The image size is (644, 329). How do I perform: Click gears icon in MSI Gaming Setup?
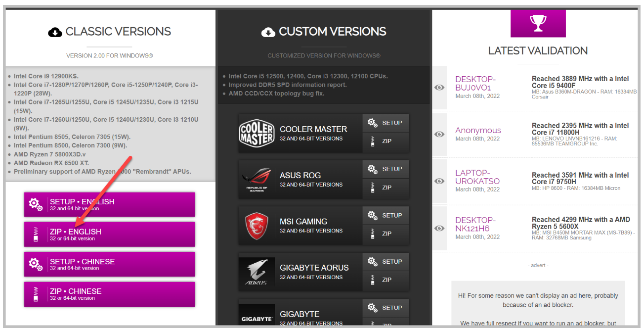(372, 215)
